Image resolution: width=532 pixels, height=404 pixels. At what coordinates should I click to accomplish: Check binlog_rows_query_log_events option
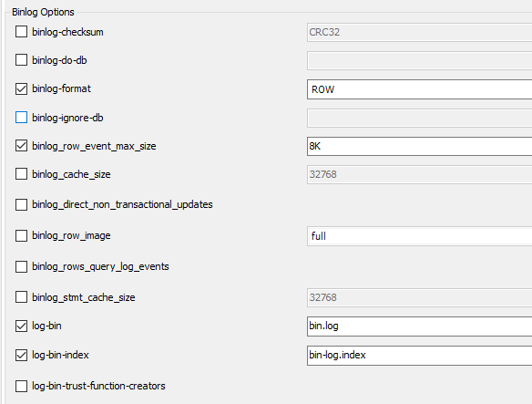coord(21,266)
